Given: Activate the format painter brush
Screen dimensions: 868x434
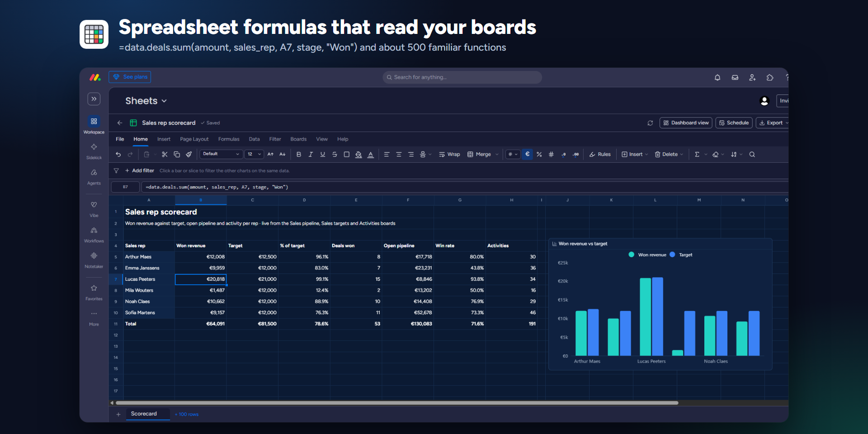Looking at the screenshot, I should click(189, 155).
